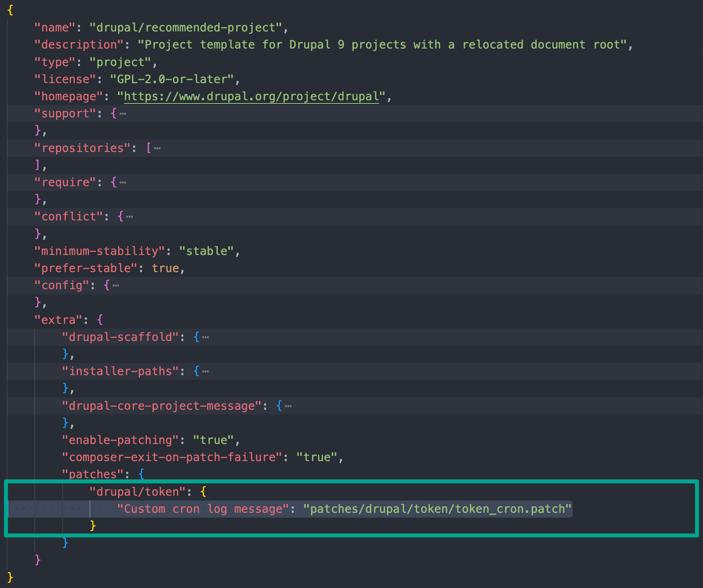Click the "type" key
The width and height of the screenshot is (703, 588).
click(55, 62)
